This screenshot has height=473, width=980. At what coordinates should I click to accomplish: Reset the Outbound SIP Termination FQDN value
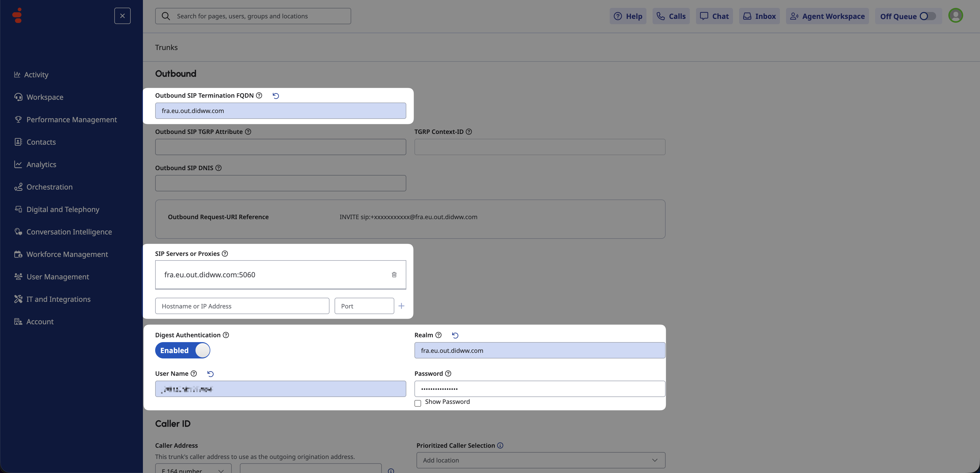point(276,96)
